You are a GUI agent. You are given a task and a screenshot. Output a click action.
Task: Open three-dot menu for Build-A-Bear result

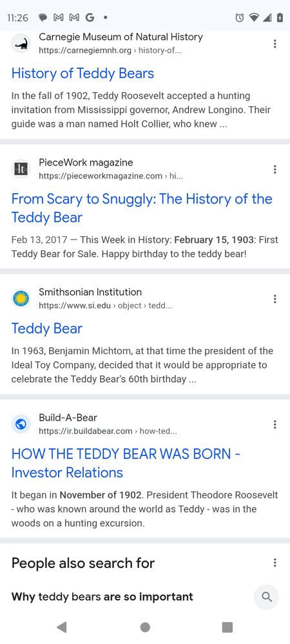[275, 424]
